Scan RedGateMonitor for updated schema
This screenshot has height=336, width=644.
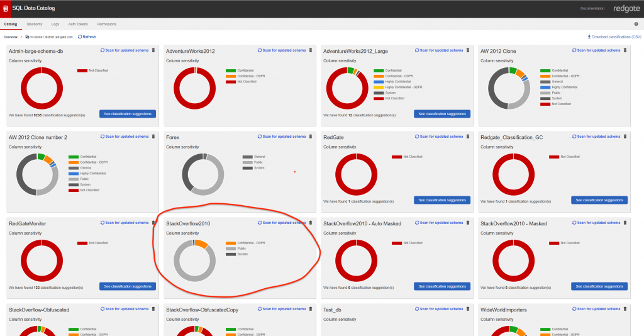click(x=125, y=223)
